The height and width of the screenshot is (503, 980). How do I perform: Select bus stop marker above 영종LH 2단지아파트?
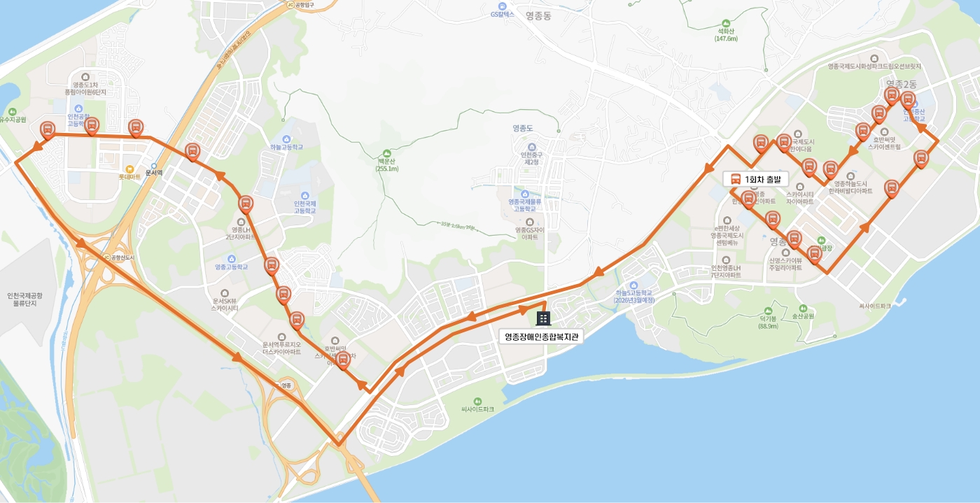click(245, 205)
